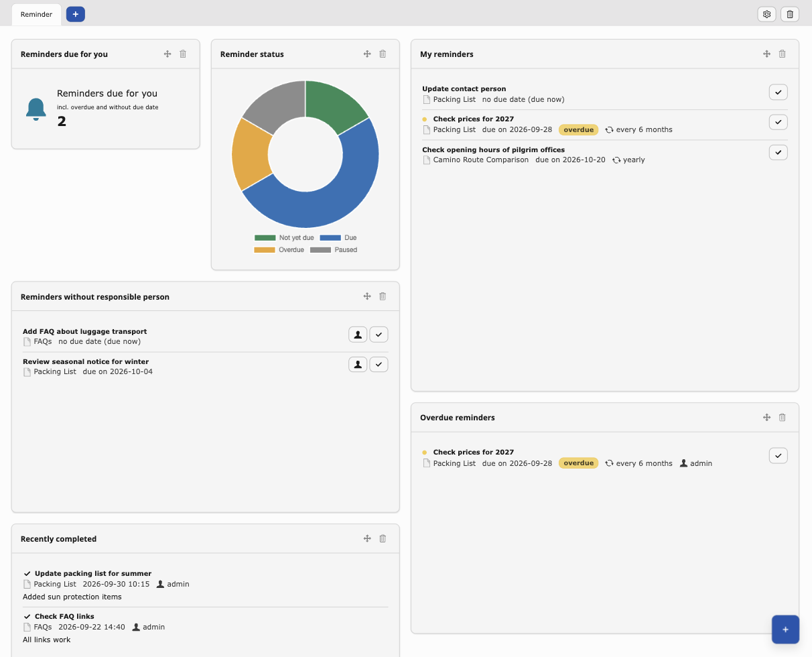Complete Check prices for 2027 in Overdue reminders
The height and width of the screenshot is (657, 812).
[x=778, y=456]
